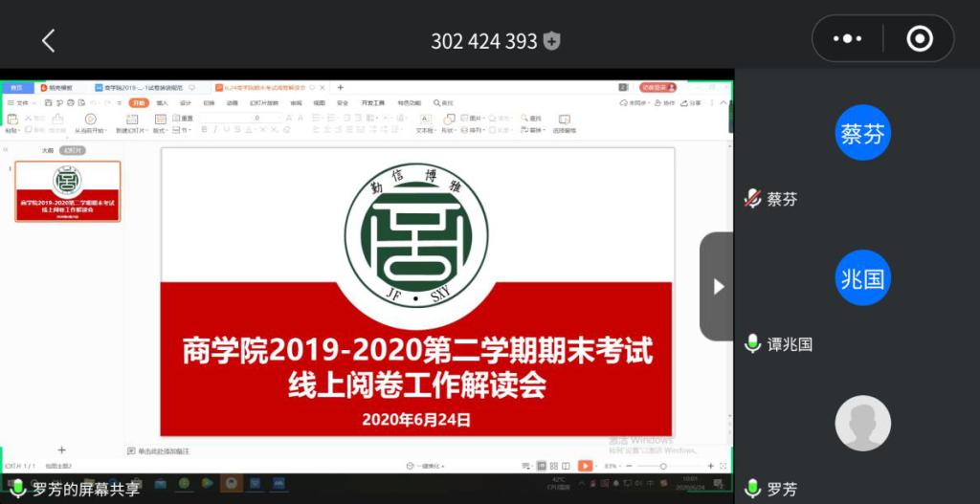Click the red login button in title bar
Viewport: 980px width, 504px height.
[657, 87]
